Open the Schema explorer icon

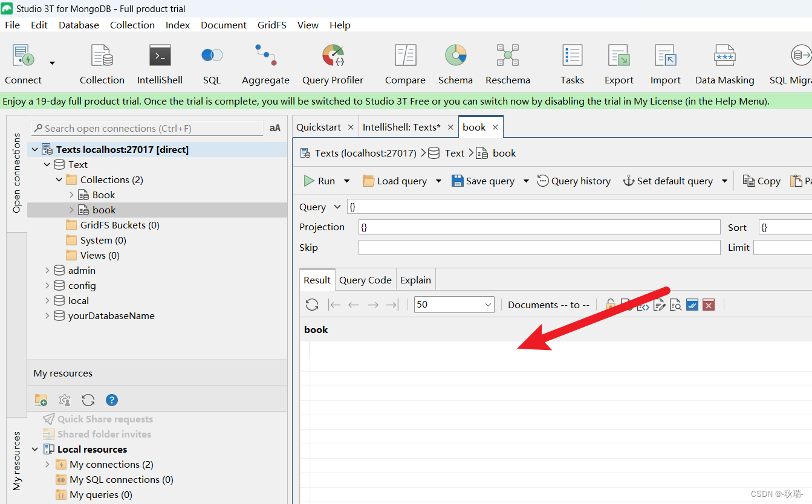pos(456,56)
